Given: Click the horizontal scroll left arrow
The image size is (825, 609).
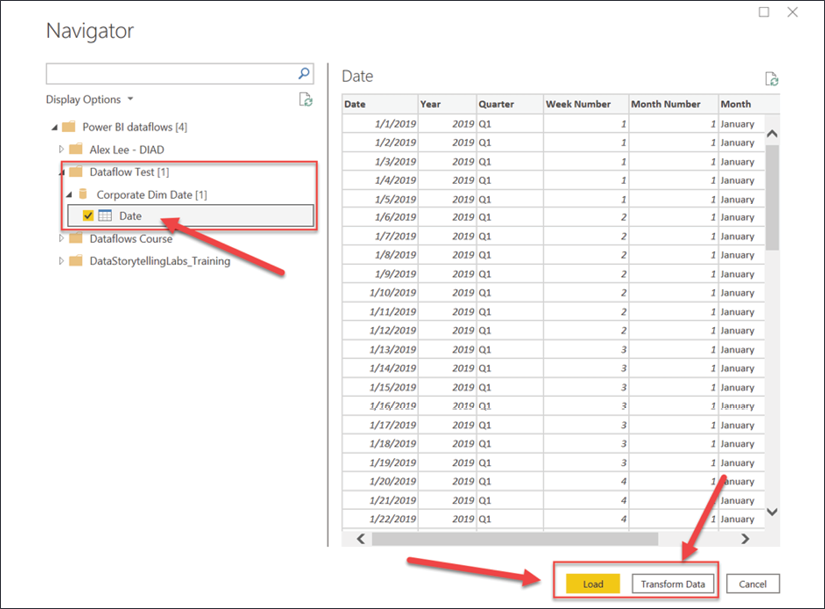Looking at the screenshot, I should (360, 538).
